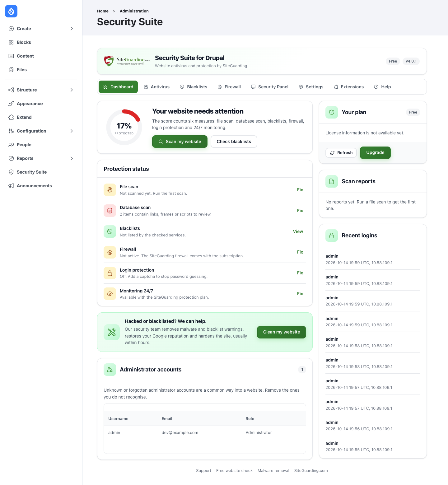Click the 17% protected score gauge
Image resolution: width=448 pixels, height=485 pixels.
(124, 127)
